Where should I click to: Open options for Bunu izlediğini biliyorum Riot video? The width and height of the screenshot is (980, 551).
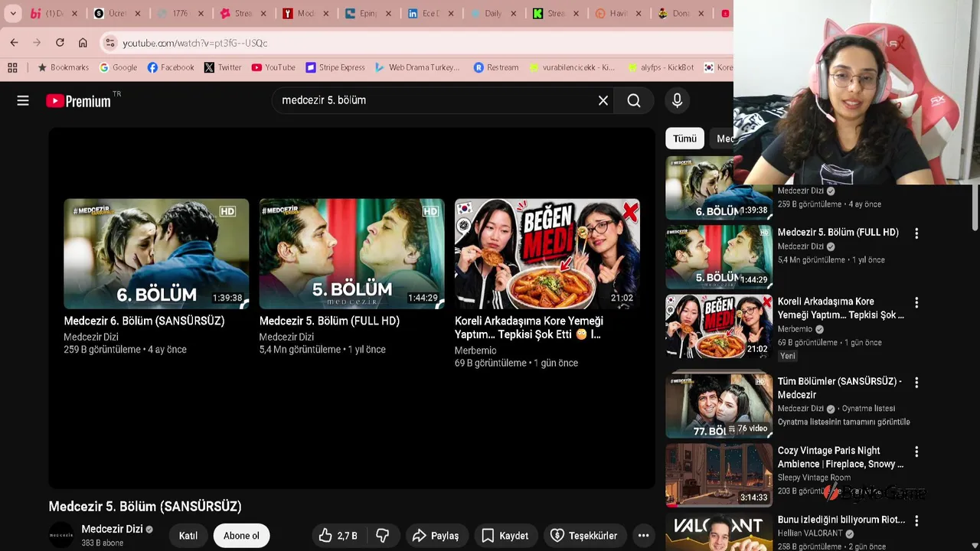click(x=916, y=521)
